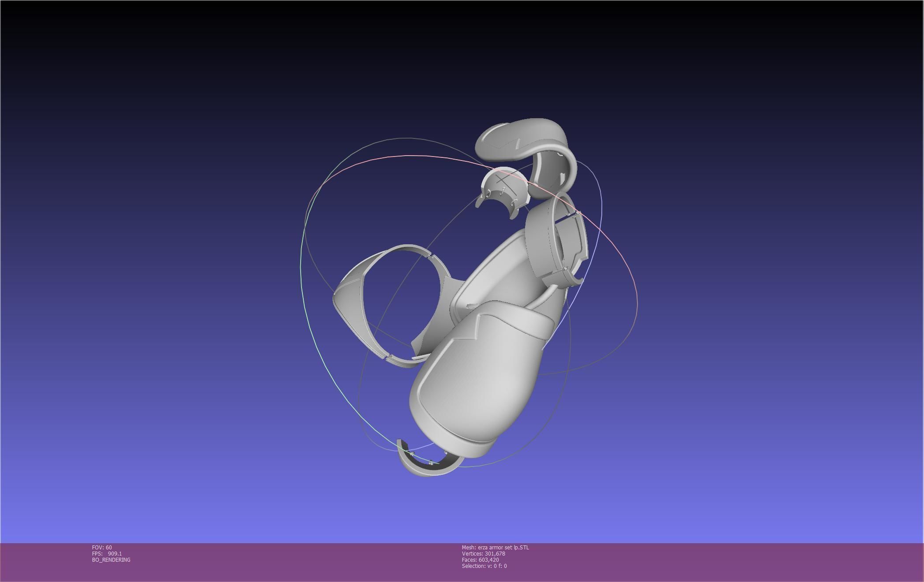Click the FPS counter text
The height and width of the screenshot is (582, 924).
107,554
